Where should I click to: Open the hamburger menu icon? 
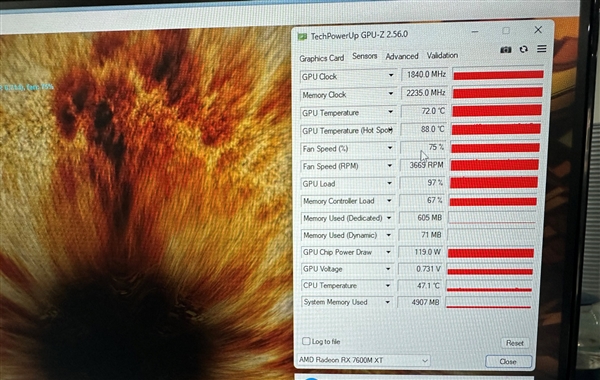click(x=541, y=49)
